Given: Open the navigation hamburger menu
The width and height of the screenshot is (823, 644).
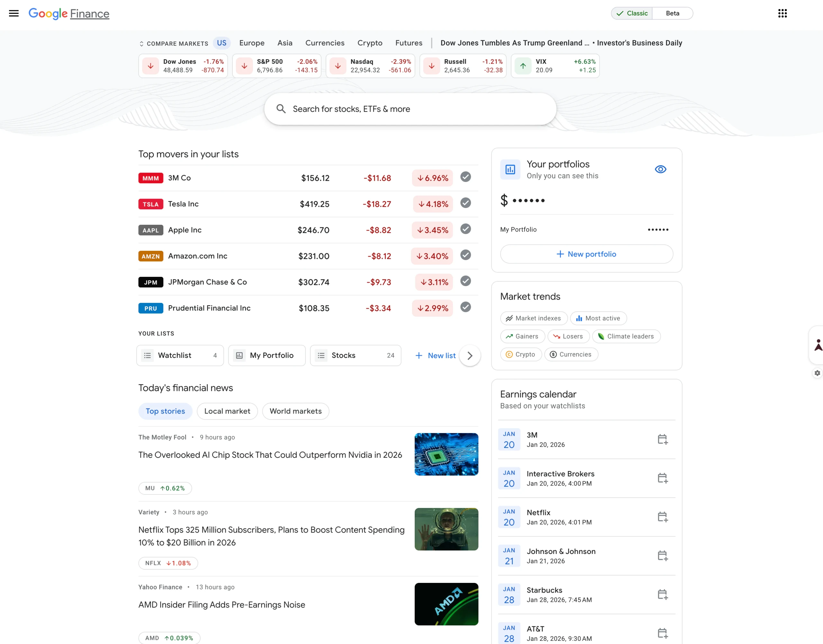Looking at the screenshot, I should (x=14, y=14).
